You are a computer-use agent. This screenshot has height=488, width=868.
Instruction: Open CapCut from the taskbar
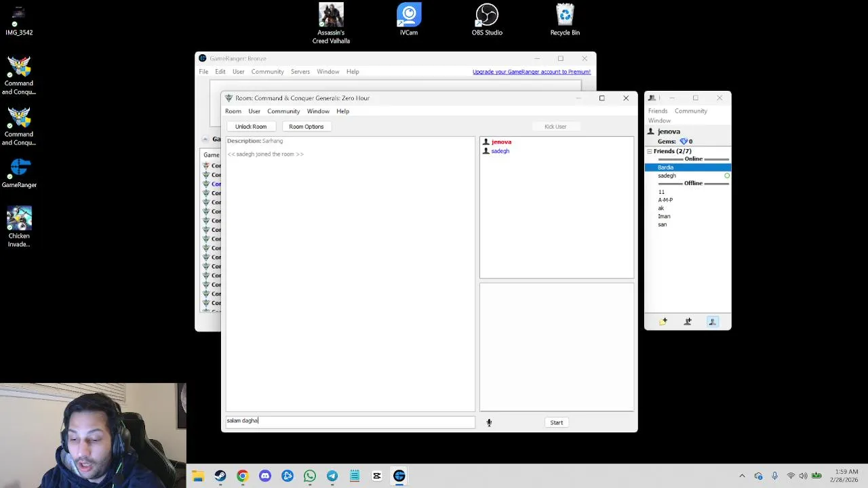coord(376,476)
